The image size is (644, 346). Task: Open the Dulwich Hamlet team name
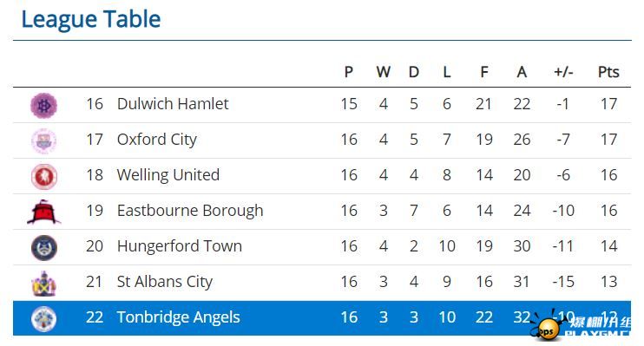click(173, 104)
